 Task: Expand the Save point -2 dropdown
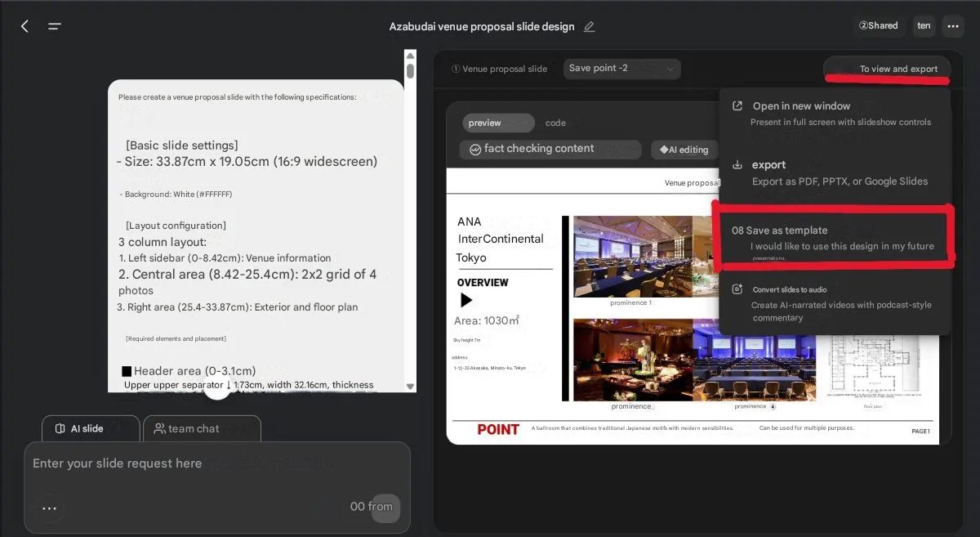621,69
